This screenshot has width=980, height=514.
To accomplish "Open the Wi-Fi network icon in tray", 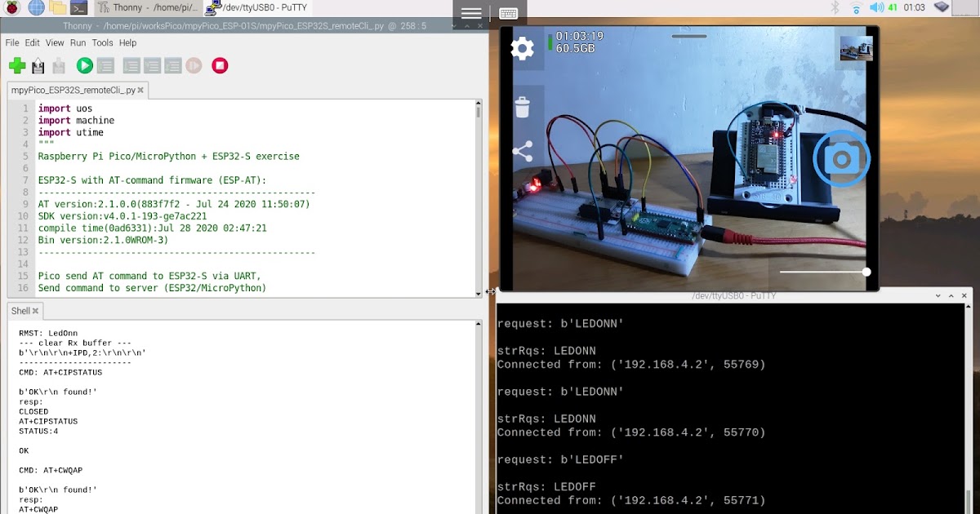I will coord(856,8).
